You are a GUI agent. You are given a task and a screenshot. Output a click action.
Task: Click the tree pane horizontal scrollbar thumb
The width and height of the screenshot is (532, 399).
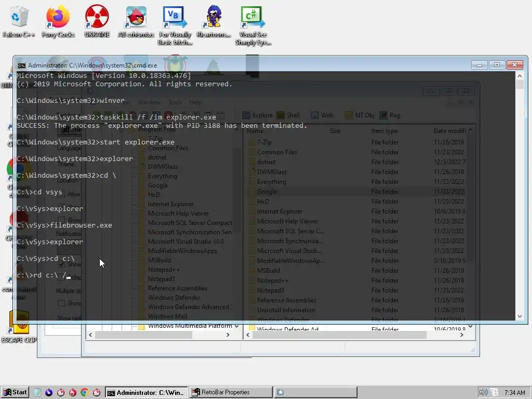click(143, 335)
